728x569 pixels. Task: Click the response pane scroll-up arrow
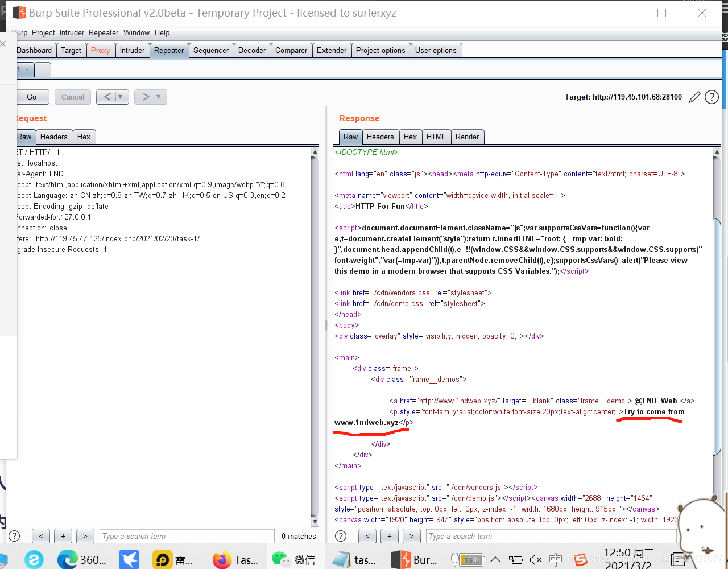(717, 152)
